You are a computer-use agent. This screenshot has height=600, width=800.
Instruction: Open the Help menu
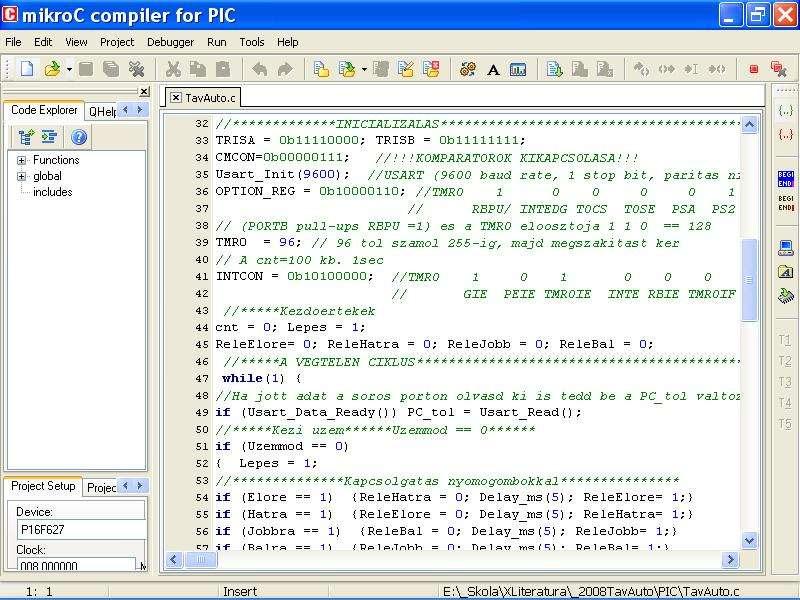click(288, 42)
